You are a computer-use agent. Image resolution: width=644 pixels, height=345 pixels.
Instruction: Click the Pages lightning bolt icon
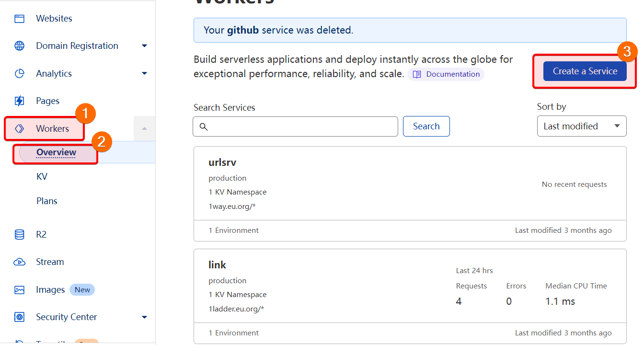(19, 101)
